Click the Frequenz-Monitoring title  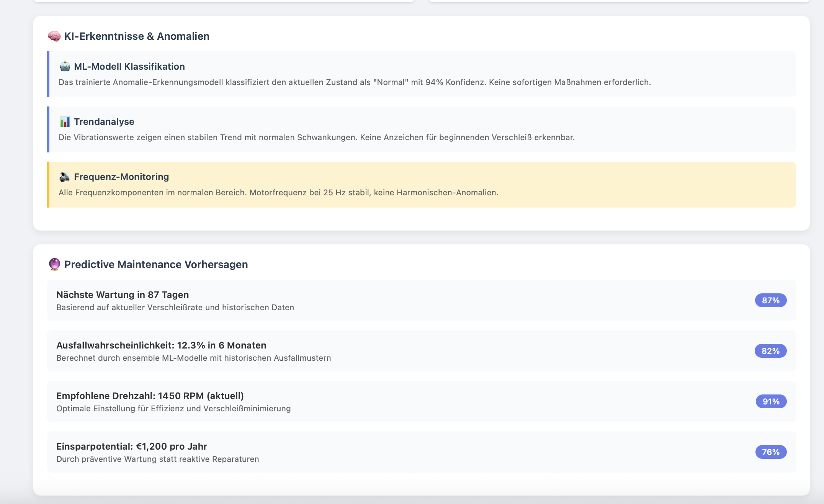point(121,177)
